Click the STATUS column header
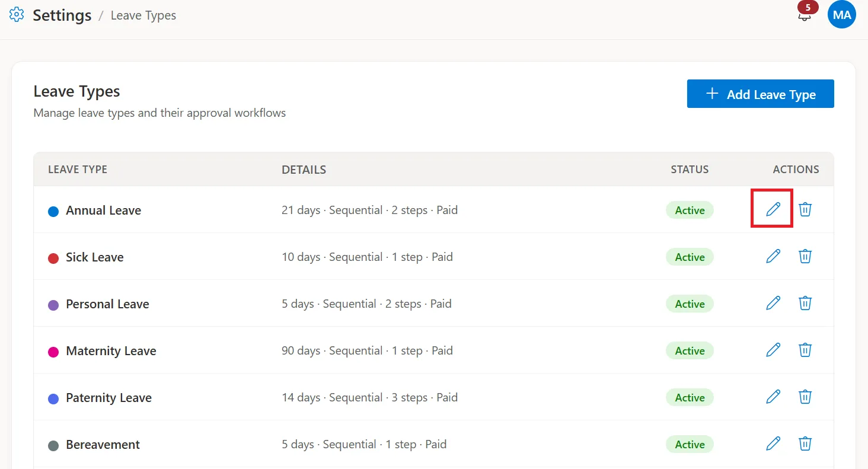Image resolution: width=868 pixels, height=469 pixels. (690, 170)
